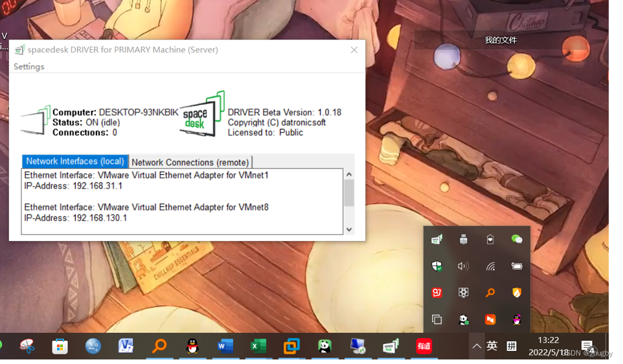Open spacedesk from the taskbar

391,346
